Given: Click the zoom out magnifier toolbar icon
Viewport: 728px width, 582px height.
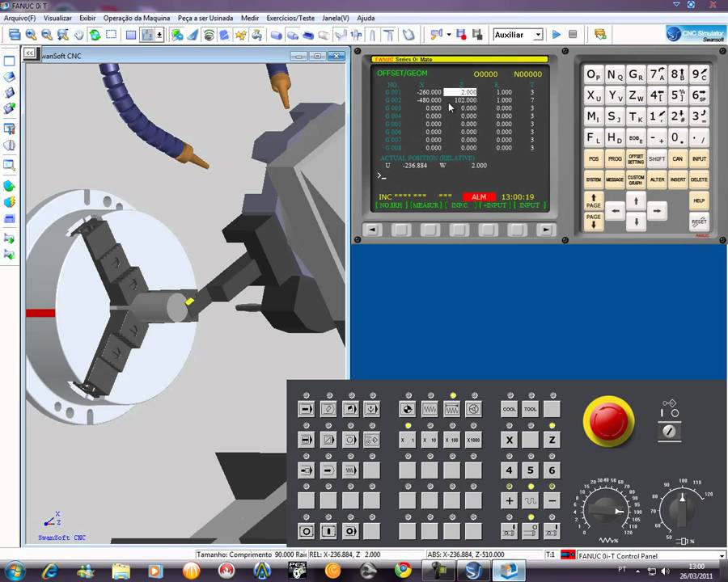Looking at the screenshot, I should [x=46, y=35].
